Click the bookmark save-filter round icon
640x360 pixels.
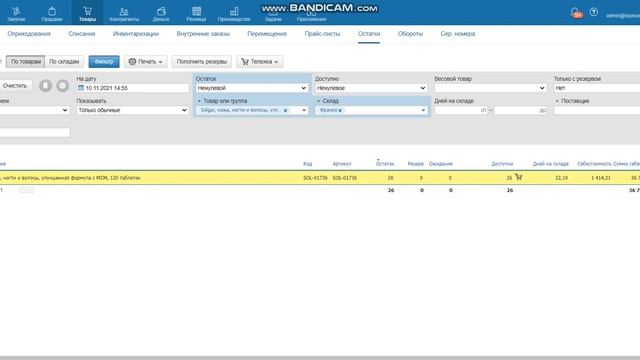[x=46, y=86]
